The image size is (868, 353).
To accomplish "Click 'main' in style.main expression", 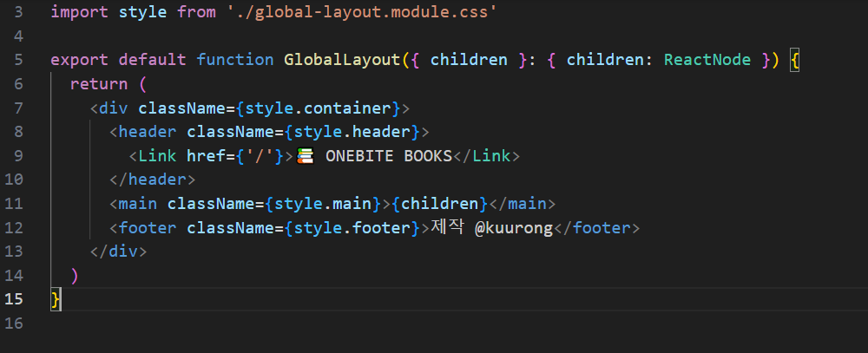I will 352,204.
